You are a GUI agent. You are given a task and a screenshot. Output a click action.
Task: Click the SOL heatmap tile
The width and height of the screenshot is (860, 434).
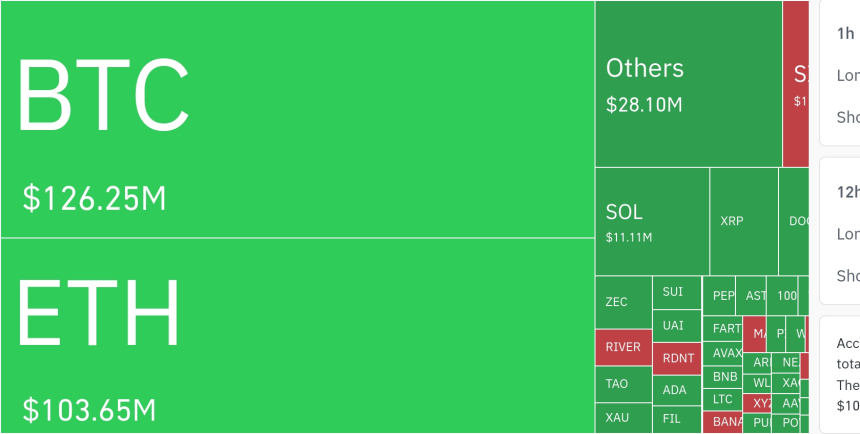point(652,221)
